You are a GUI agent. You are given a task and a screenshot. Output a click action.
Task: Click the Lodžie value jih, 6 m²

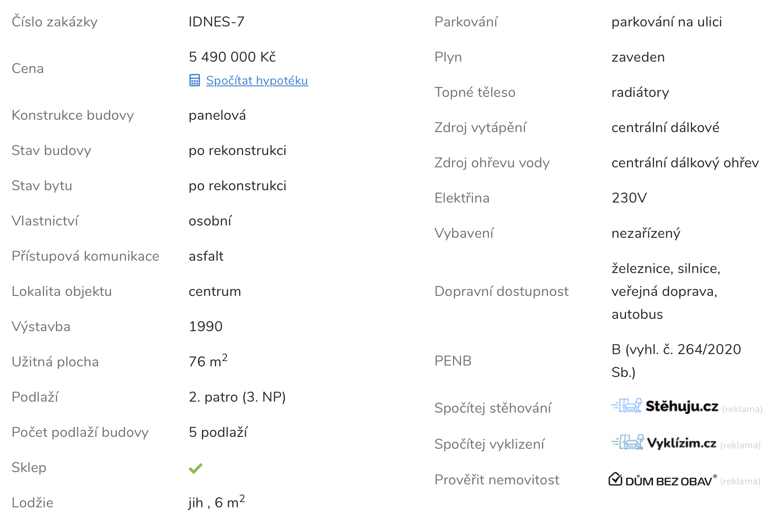pos(216,502)
